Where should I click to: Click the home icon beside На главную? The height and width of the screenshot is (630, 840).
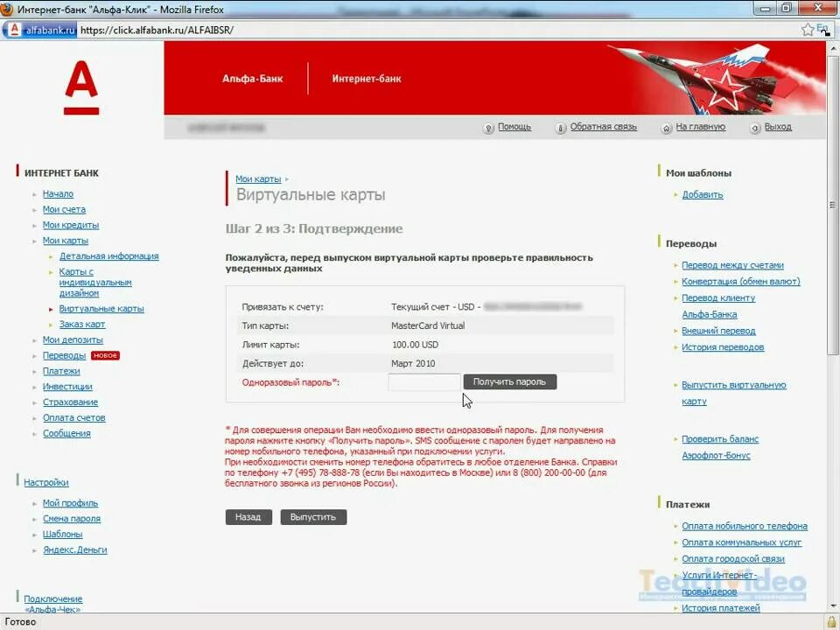point(666,128)
